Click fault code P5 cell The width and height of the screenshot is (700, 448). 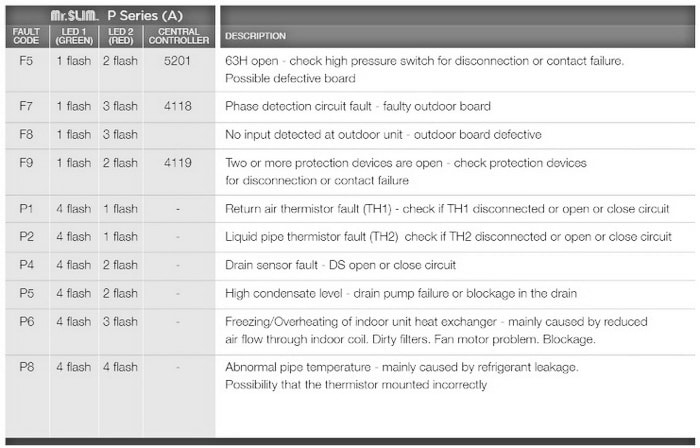(26, 294)
